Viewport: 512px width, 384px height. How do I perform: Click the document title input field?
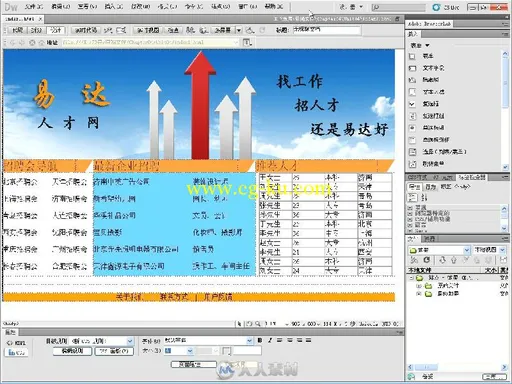(327, 30)
